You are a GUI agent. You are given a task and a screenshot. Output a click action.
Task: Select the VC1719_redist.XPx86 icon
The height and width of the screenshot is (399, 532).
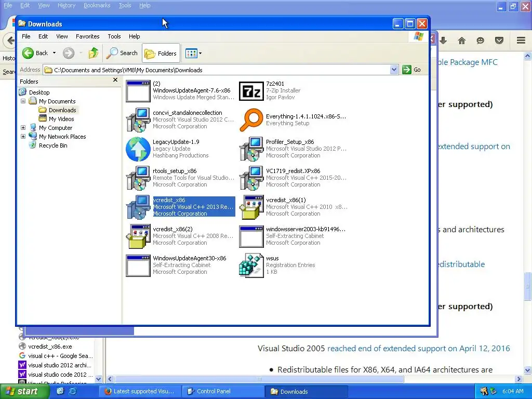pyautogui.click(x=251, y=178)
